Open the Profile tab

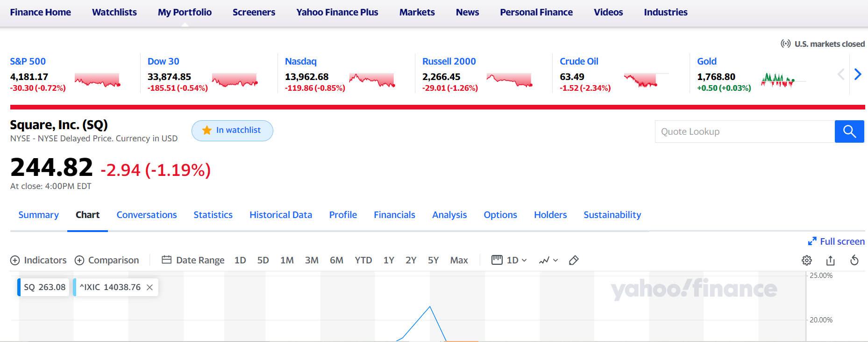pos(343,215)
